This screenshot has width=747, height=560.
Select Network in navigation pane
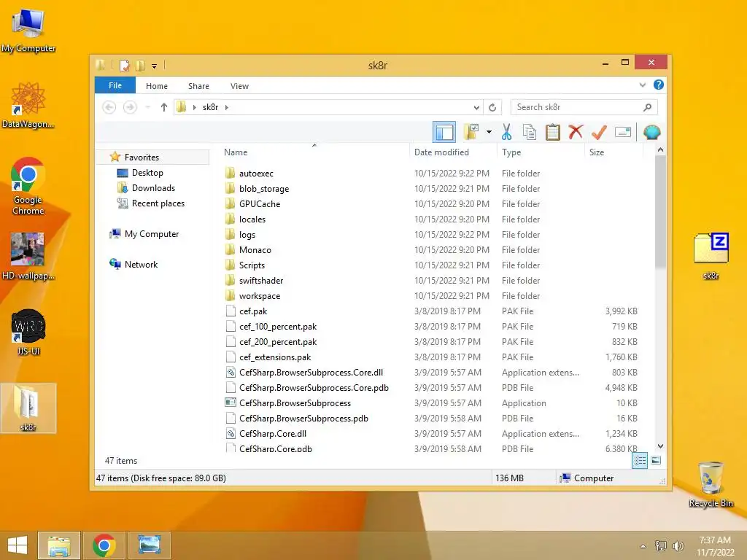[x=141, y=264]
